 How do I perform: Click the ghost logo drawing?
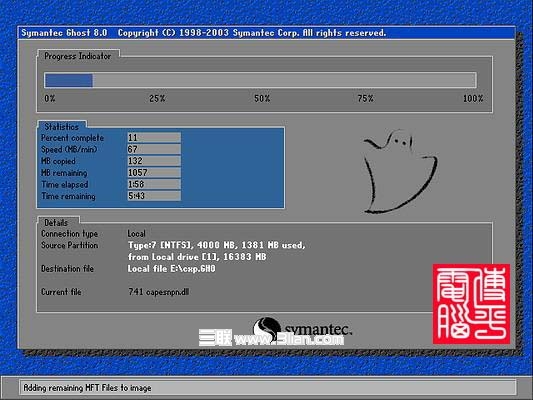click(400, 171)
